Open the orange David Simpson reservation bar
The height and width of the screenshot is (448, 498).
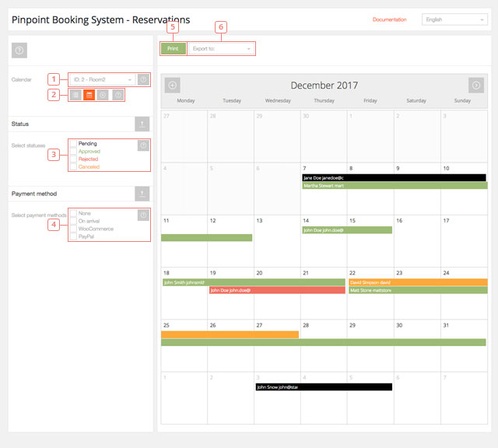(419, 282)
